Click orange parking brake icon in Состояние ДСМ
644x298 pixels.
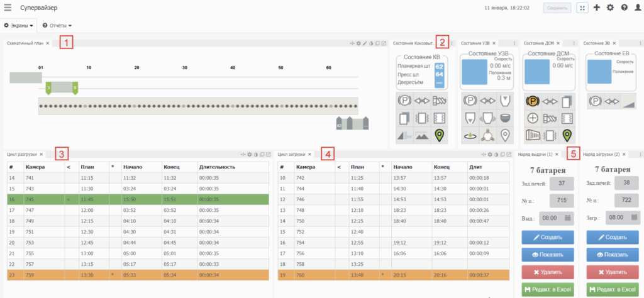click(x=532, y=101)
